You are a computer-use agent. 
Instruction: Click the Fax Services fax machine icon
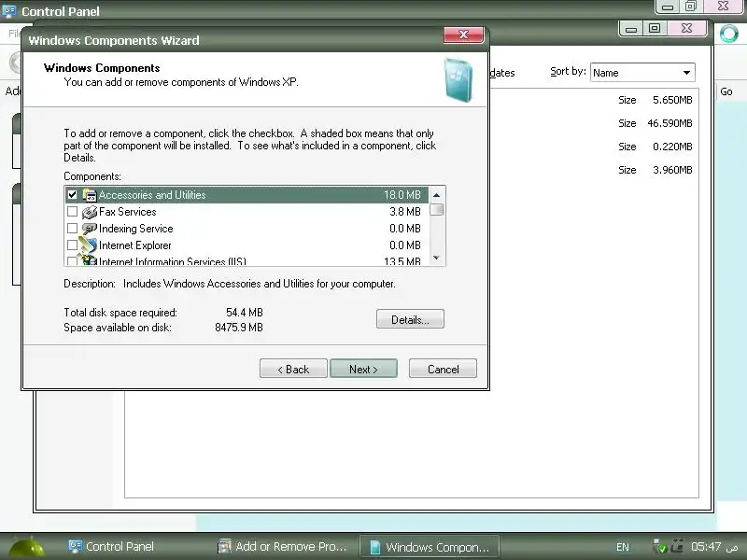coord(89,212)
